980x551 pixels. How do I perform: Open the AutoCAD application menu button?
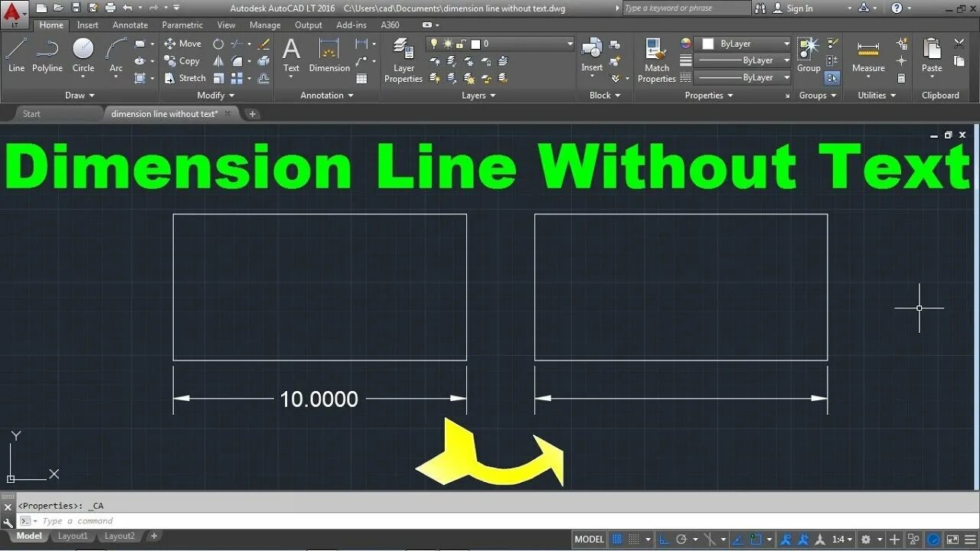coord(15,13)
